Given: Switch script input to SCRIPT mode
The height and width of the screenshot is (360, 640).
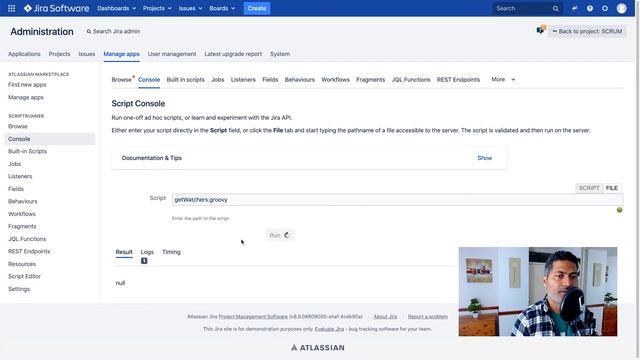Looking at the screenshot, I should point(589,188).
